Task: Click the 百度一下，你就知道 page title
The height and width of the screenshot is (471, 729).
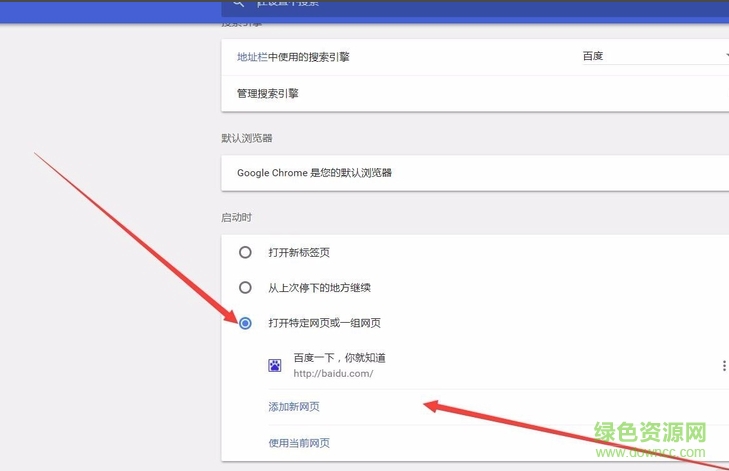Action: click(x=339, y=358)
